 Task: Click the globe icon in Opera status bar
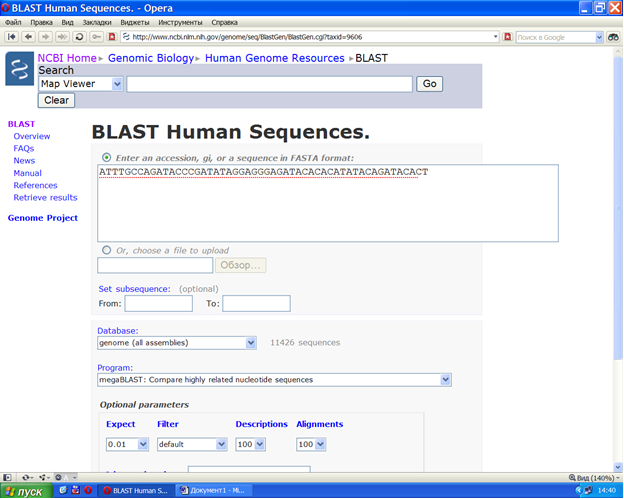pos(59,477)
